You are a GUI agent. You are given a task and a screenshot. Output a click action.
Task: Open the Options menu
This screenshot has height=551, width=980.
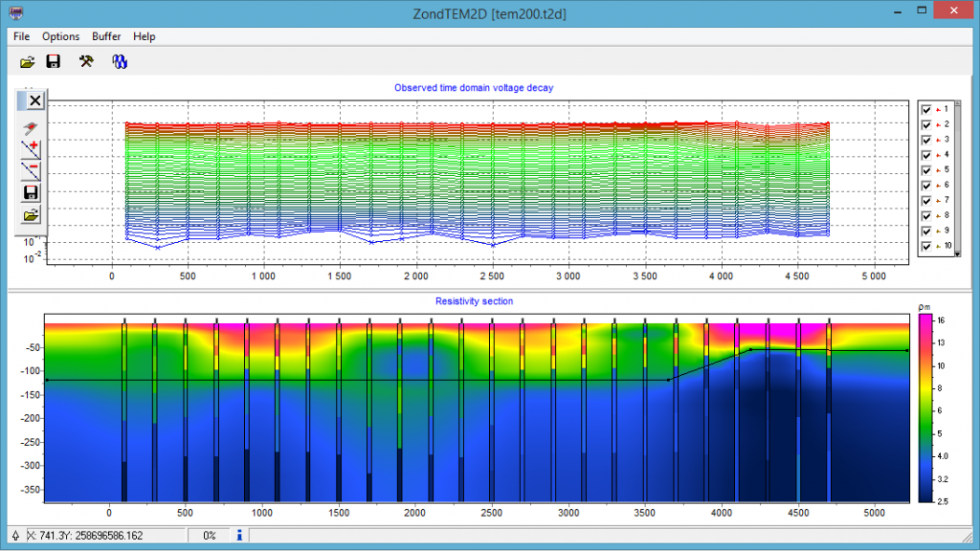[x=60, y=36]
